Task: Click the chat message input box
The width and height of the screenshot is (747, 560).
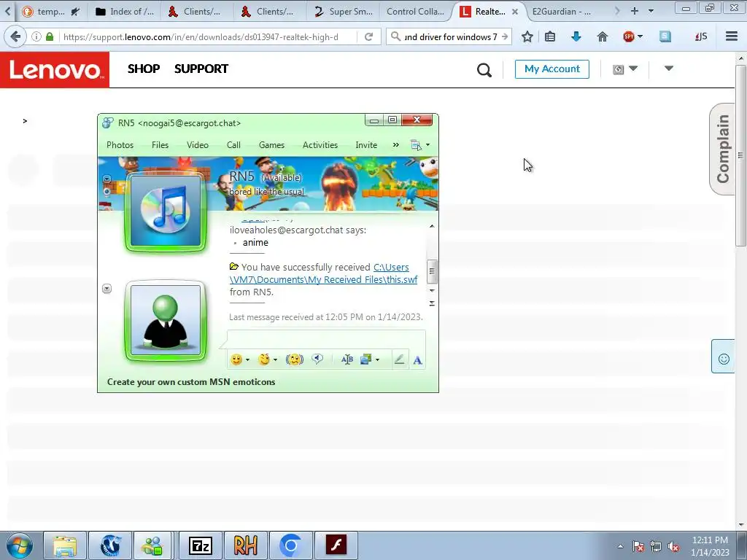Action: pos(326,340)
